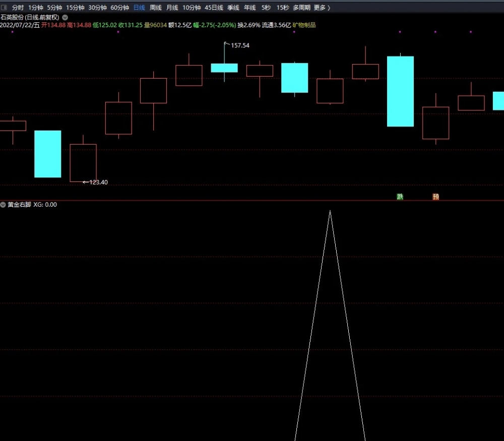Select the tall cyan bearish candlestick under 跌

(x=400, y=91)
